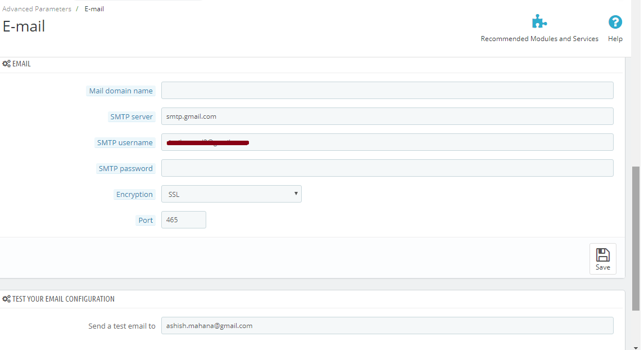Click the Send a test email to label

(x=122, y=326)
